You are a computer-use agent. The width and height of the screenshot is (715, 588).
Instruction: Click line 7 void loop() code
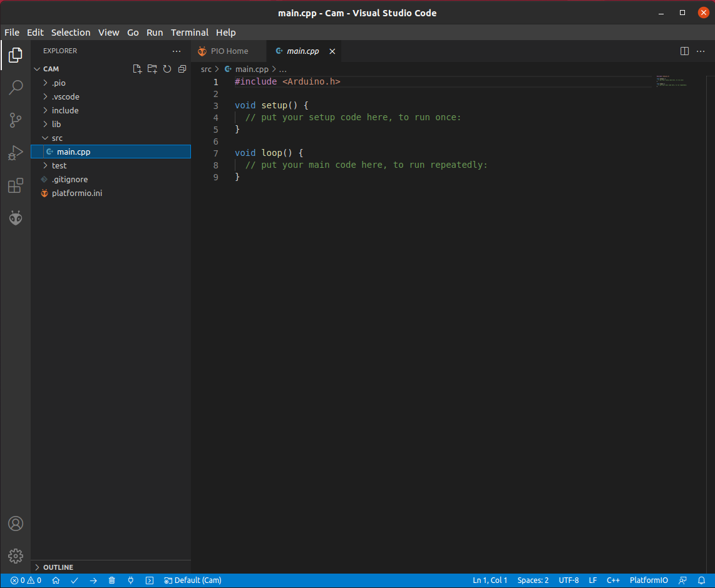(269, 153)
